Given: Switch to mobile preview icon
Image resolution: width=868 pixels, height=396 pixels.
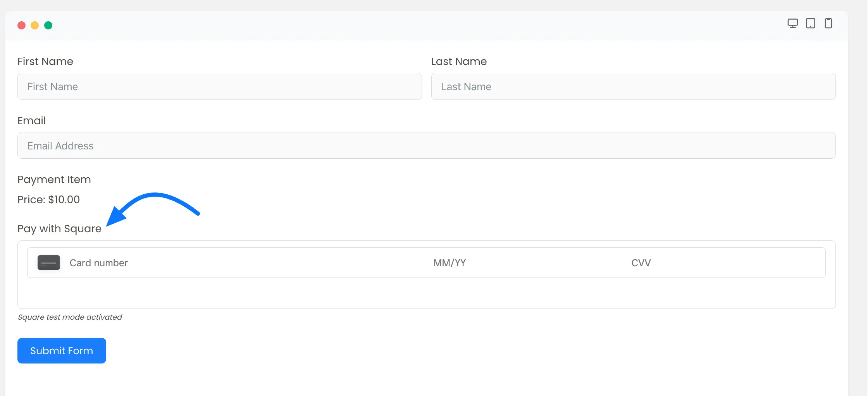Looking at the screenshot, I should 828,24.
